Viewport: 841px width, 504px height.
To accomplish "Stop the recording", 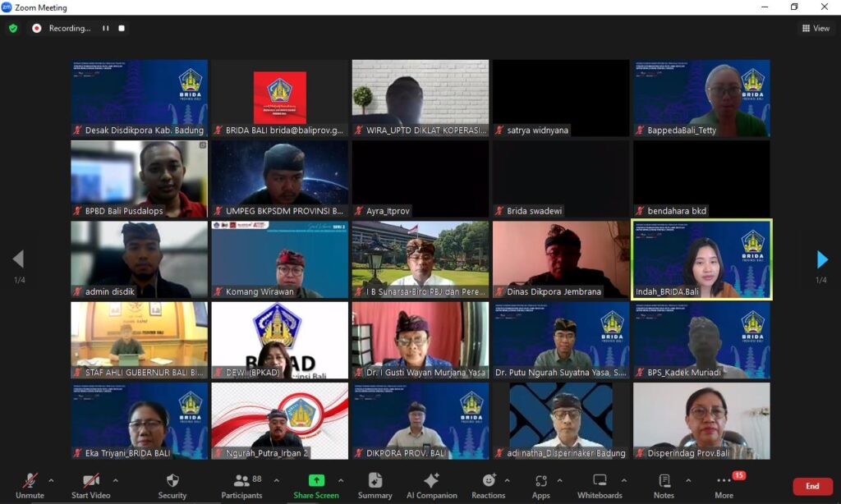I will pyautogui.click(x=122, y=29).
